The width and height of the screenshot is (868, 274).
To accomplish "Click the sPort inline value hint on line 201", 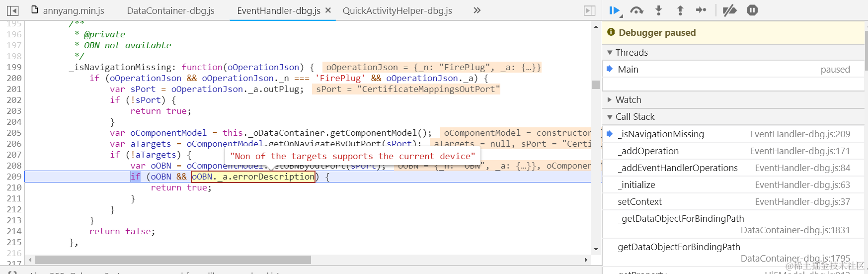I will point(406,89).
